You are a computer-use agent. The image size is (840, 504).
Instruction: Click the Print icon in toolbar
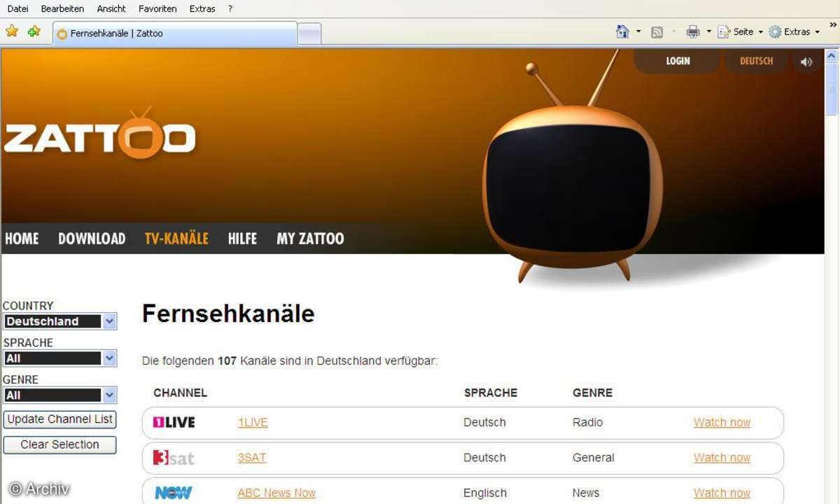click(693, 31)
